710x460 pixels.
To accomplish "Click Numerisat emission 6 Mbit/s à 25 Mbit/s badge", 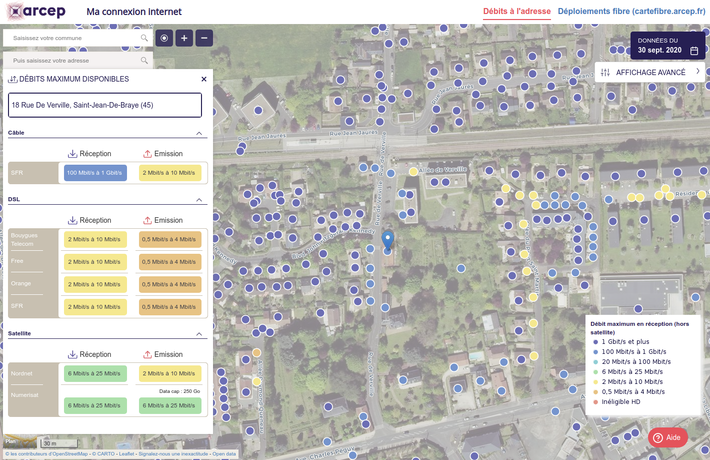I will [x=169, y=405].
